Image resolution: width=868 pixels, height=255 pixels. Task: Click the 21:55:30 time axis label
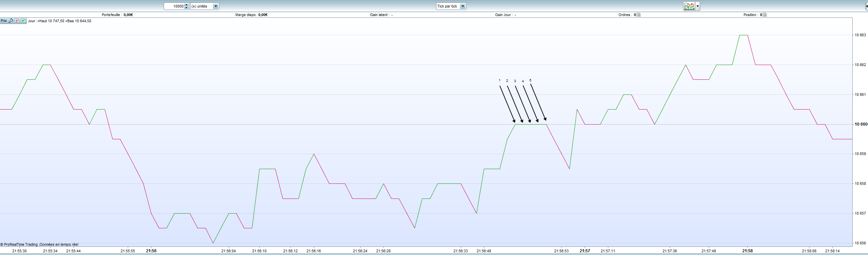[x=19, y=251]
